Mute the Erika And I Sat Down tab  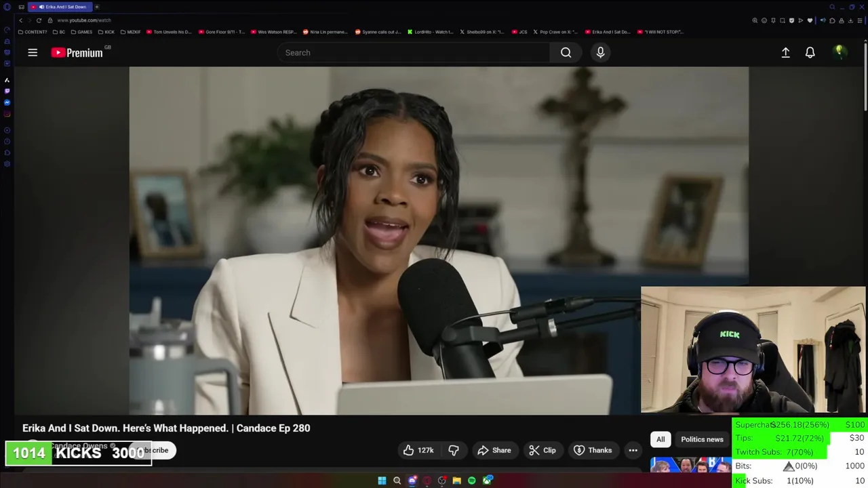coord(41,7)
